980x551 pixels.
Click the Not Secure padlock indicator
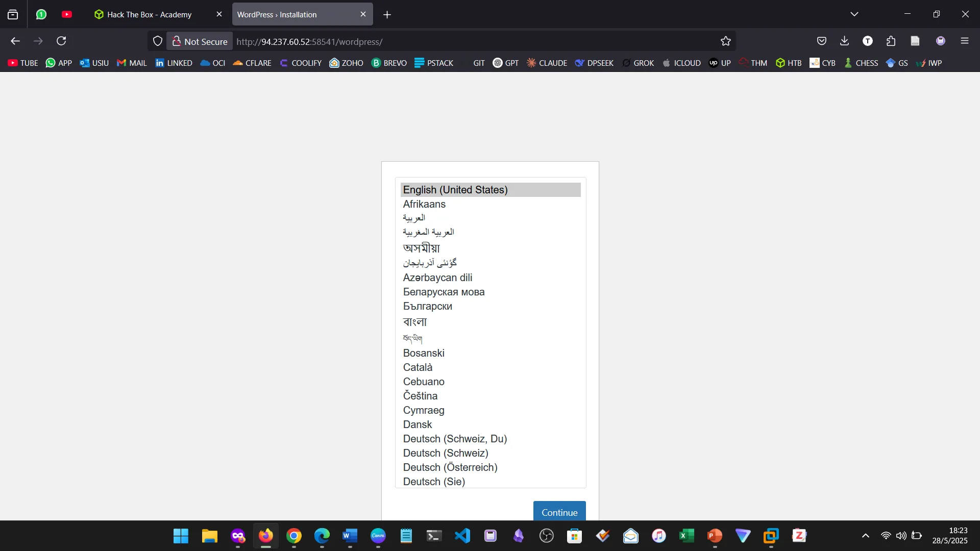point(176,41)
